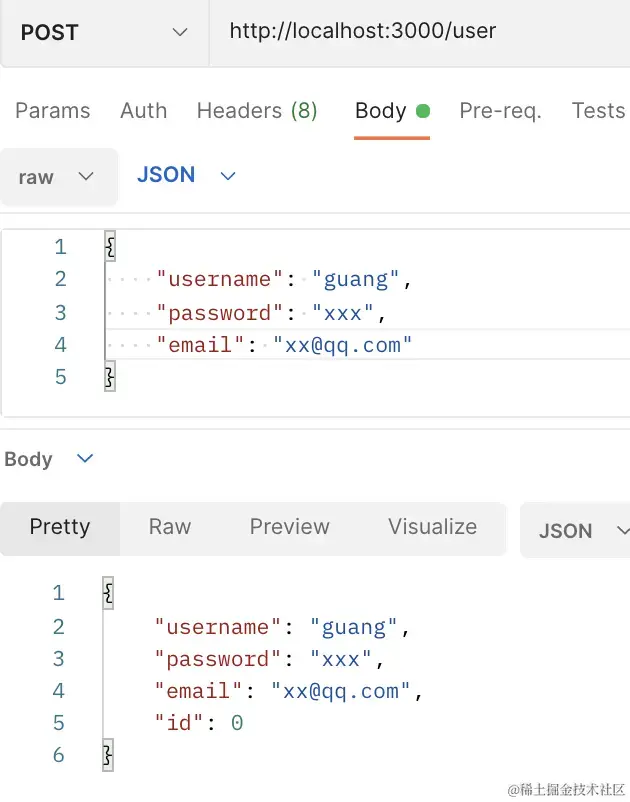Image resolution: width=630 pixels, height=802 pixels.
Task: Show the Preview response view
Action: pos(289,527)
